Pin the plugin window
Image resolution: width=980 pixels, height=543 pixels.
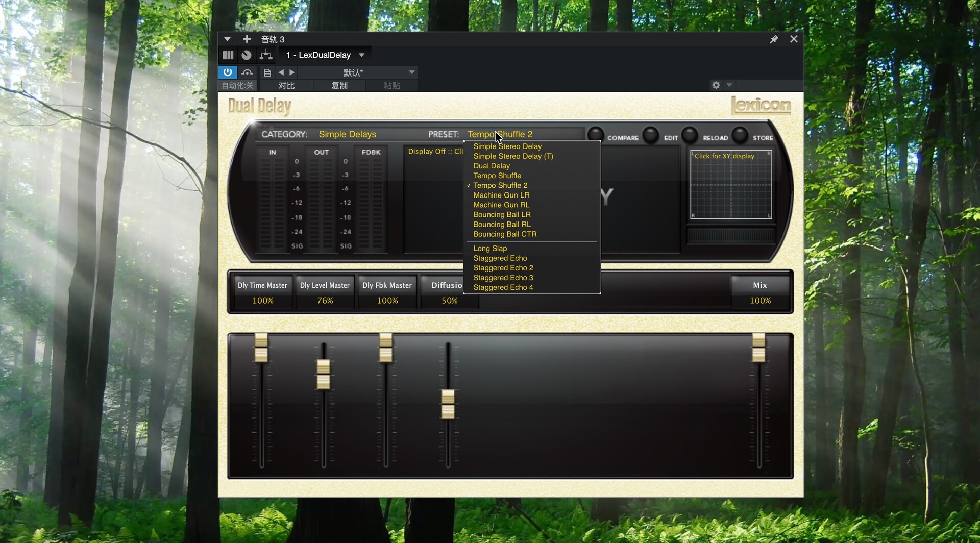[x=774, y=39]
